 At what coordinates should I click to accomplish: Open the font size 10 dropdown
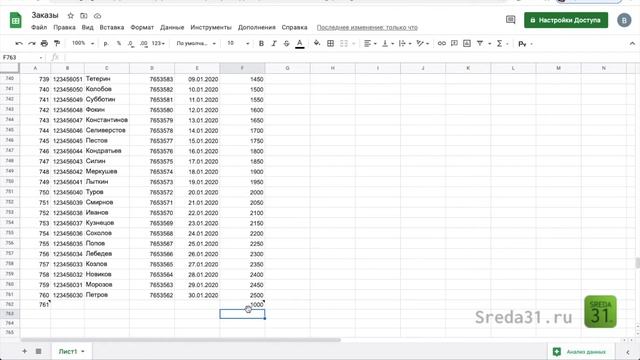click(x=238, y=43)
